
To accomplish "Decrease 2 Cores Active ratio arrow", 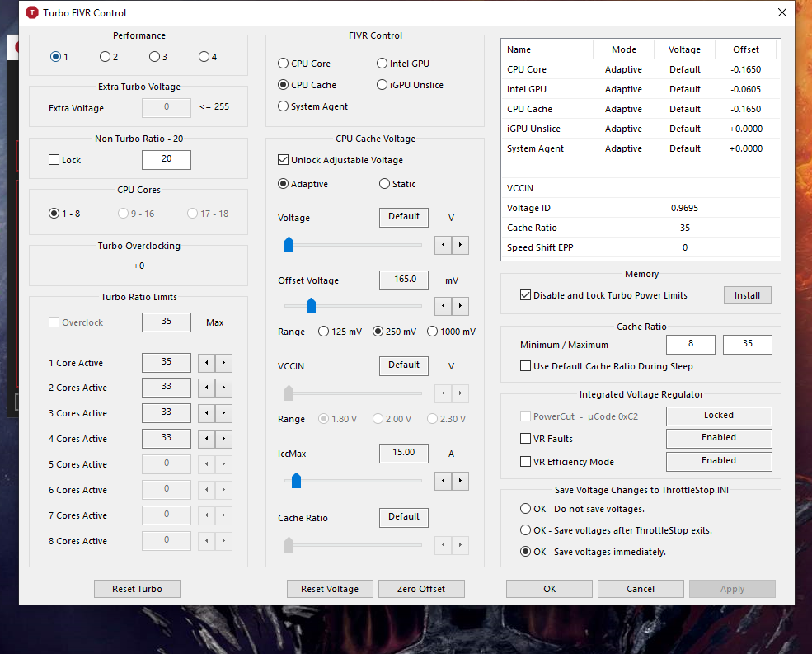I will coord(207,388).
